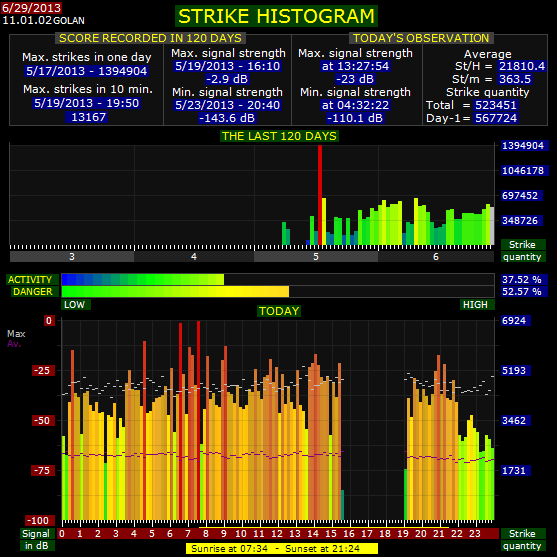Select the TODAY'S OBSERVATION header
Viewport: 557px width, 557px height.
coord(421,38)
